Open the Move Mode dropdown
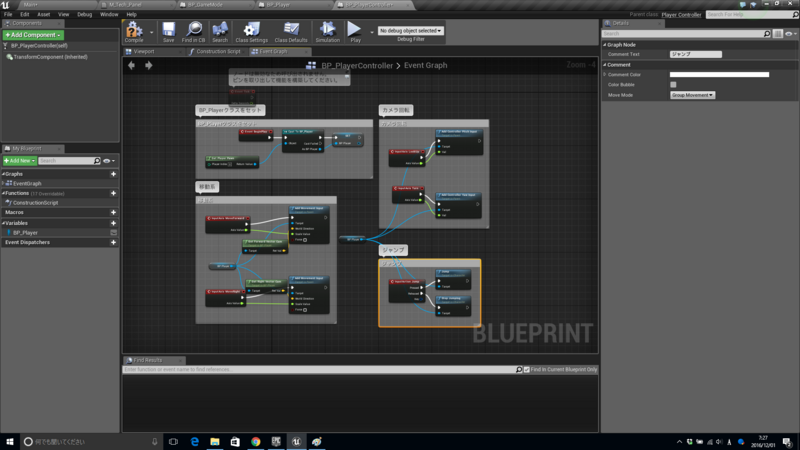This screenshot has width=800, height=450. coord(692,95)
